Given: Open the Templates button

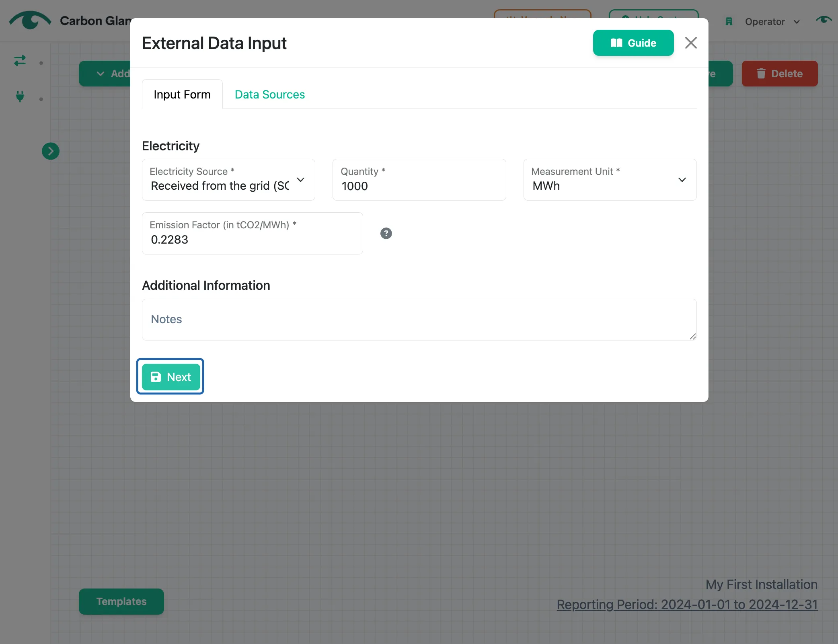Looking at the screenshot, I should coord(121,601).
